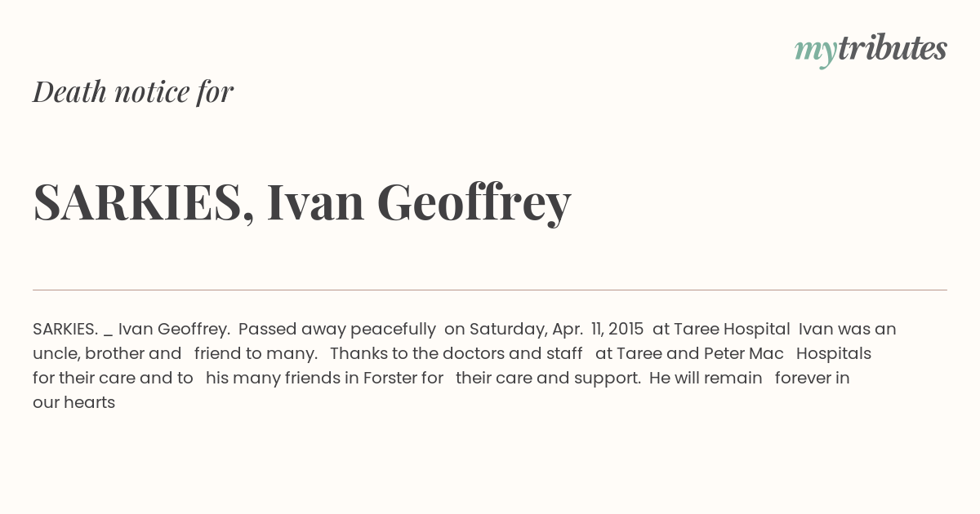
Task: Click the horizontal divider line
Action: (490, 290)
